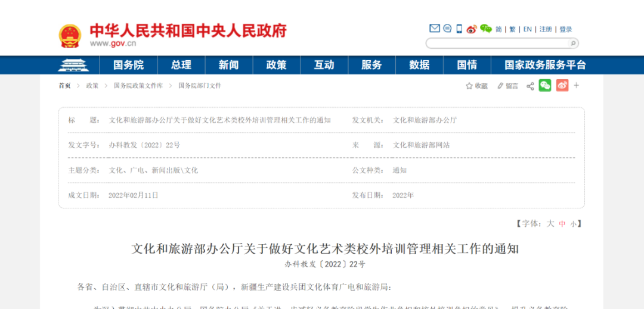The image size is (644, 309).
Task: Click the article main headline
Action: [x=325, y=249]
